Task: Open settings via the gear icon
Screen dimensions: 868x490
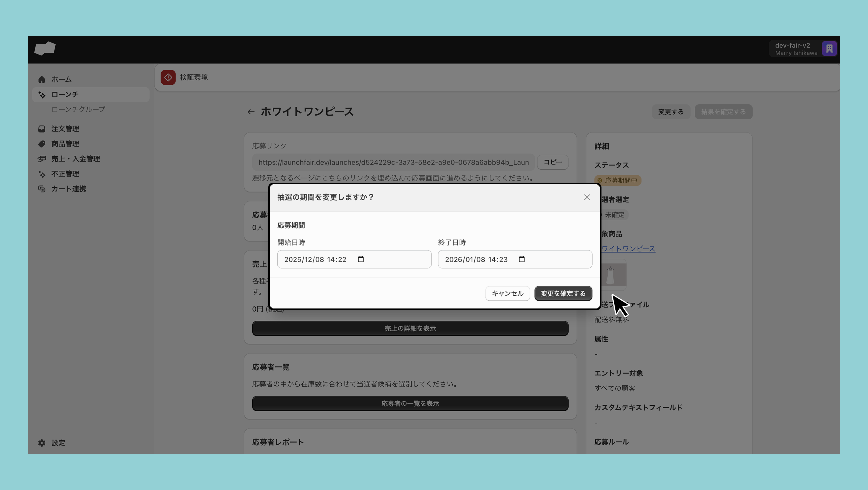Action: coord(41,443)
